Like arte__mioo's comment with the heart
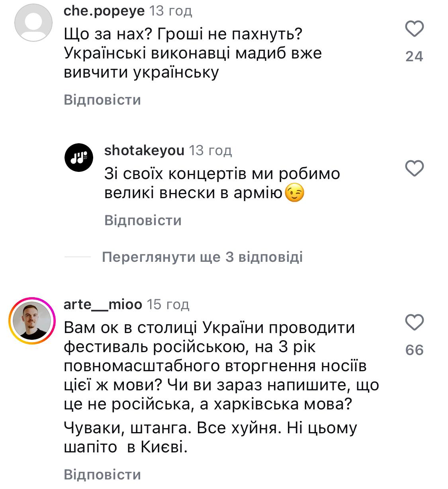The image size is (448, 489). point(414,322)
